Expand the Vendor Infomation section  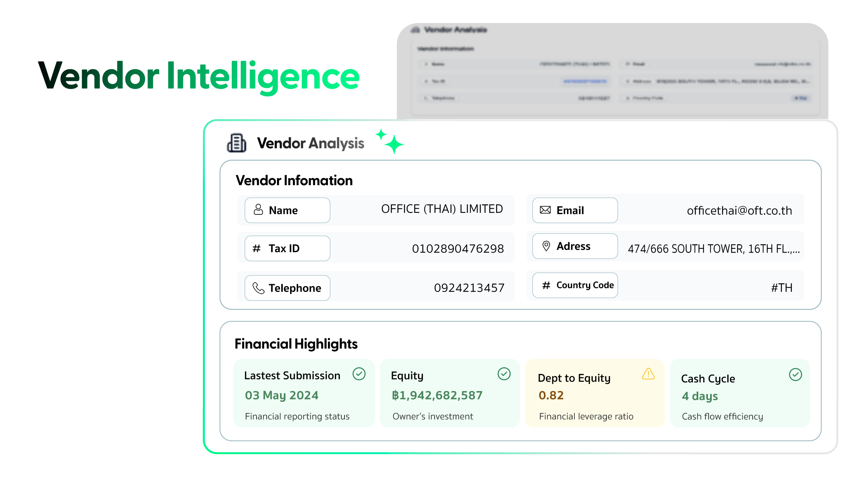click(x=294, y=180)
